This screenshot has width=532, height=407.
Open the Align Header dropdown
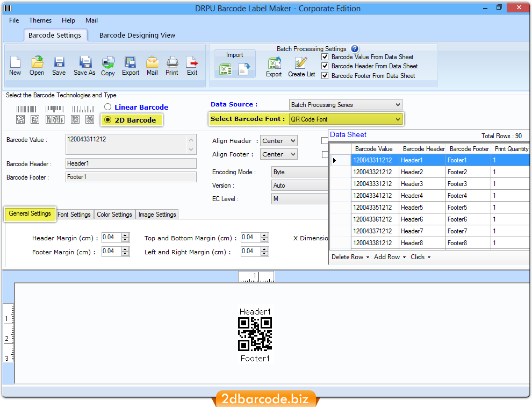click(x=278, y=141)
